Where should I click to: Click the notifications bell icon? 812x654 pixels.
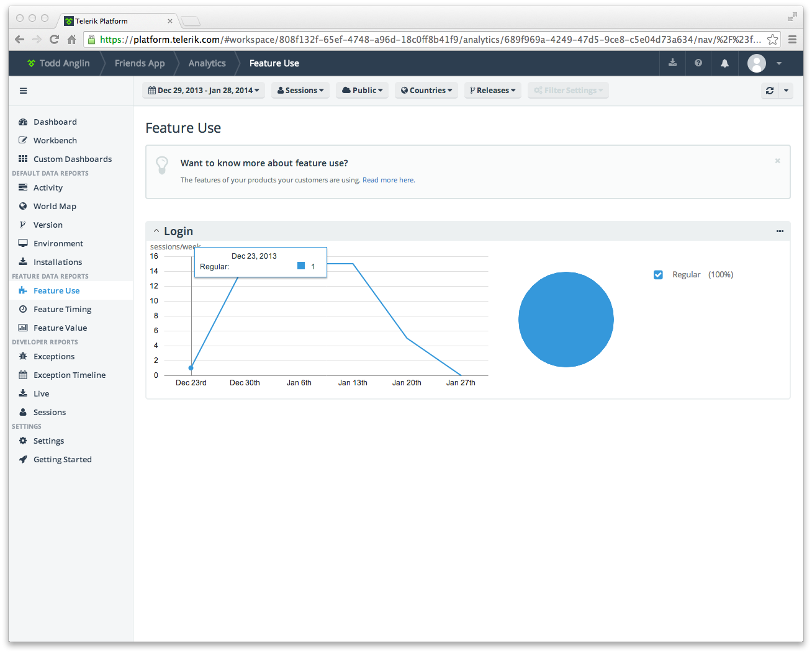coord(724,63)
